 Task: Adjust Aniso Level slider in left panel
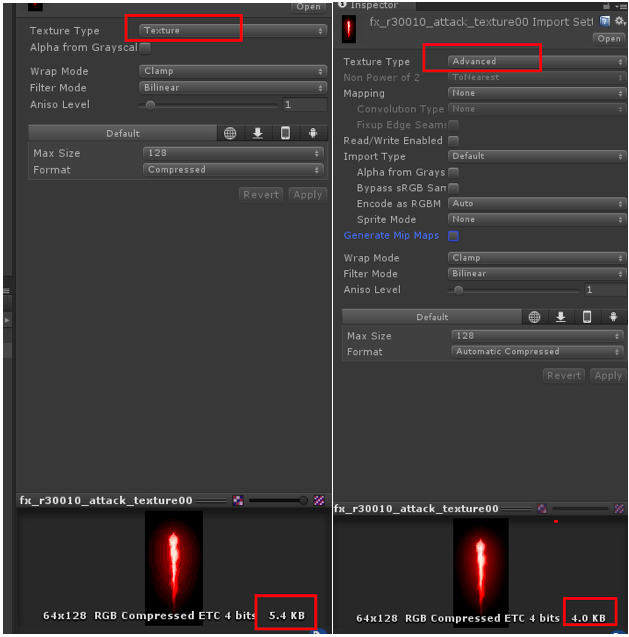click(208, 105)
